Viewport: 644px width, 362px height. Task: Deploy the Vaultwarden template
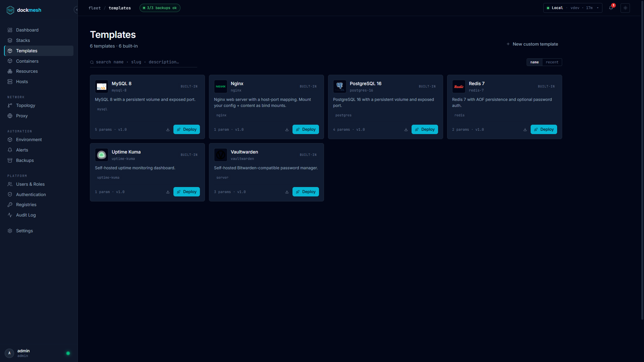306,192
